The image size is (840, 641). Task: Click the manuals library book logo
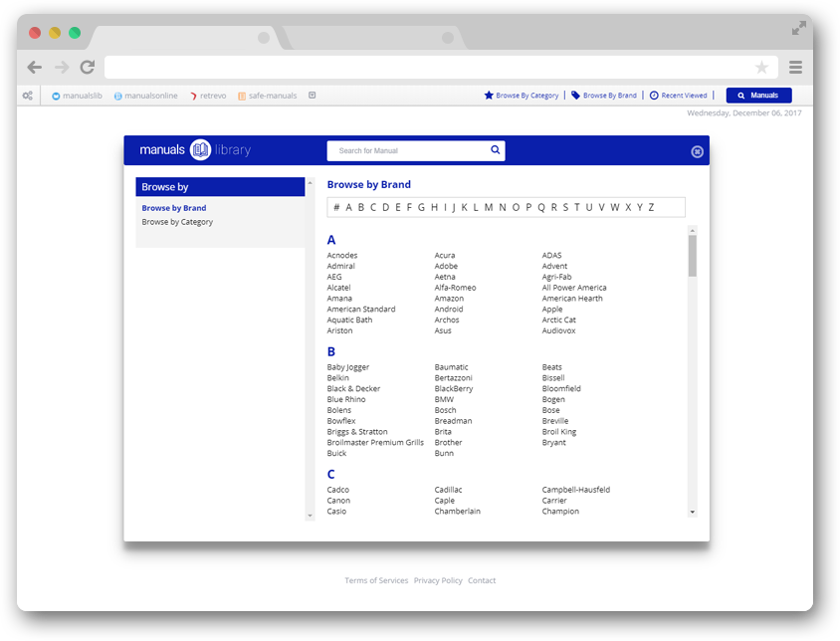tap(200, 150)
